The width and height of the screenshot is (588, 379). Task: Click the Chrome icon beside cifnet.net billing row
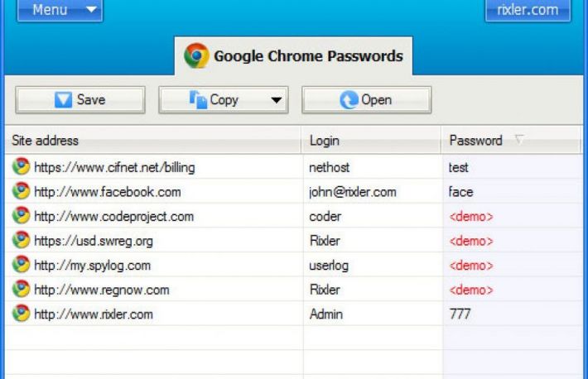tap(21, 167)
